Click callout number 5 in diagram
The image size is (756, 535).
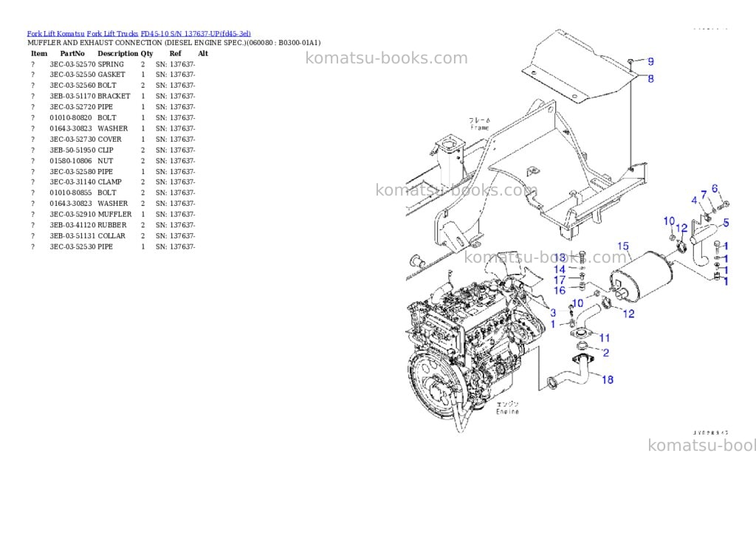[x=726, y=223]
